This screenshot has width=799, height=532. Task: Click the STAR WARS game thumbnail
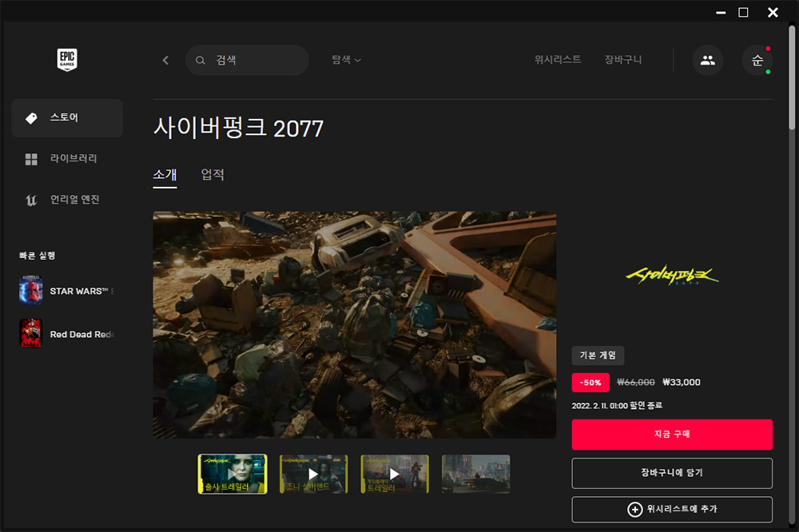(30, 291)
